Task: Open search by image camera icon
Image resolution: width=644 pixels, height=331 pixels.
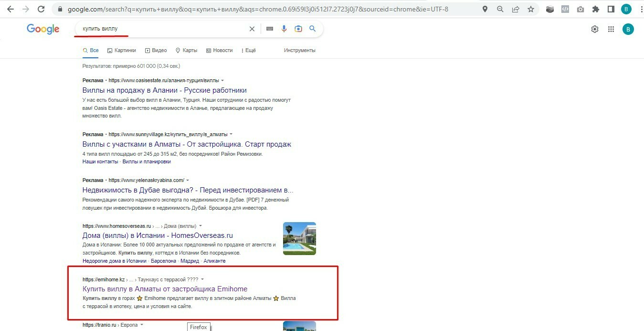Action: coord(298,29)
